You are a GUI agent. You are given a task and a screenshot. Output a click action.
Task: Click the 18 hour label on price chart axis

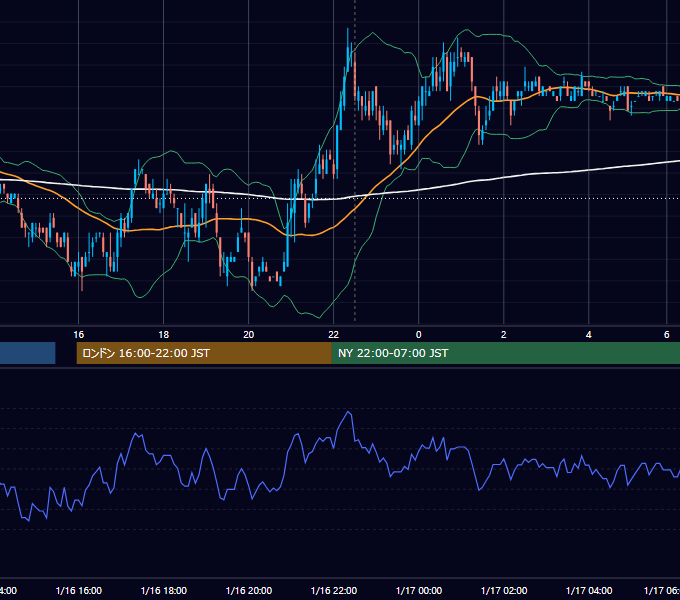tap(163, 335)
